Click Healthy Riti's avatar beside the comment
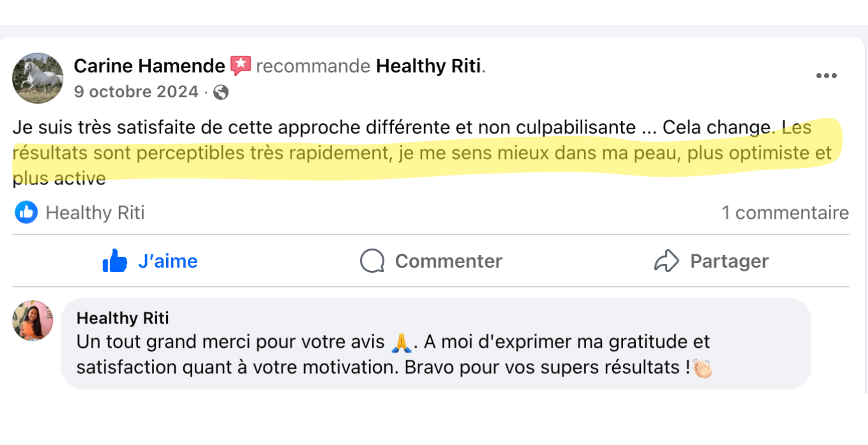The height and width of the screenshot is (445, 868). (x=32, y=320)
